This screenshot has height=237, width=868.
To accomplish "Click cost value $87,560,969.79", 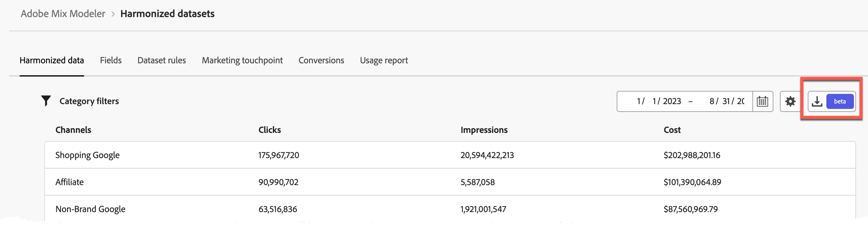I will 690,209.
